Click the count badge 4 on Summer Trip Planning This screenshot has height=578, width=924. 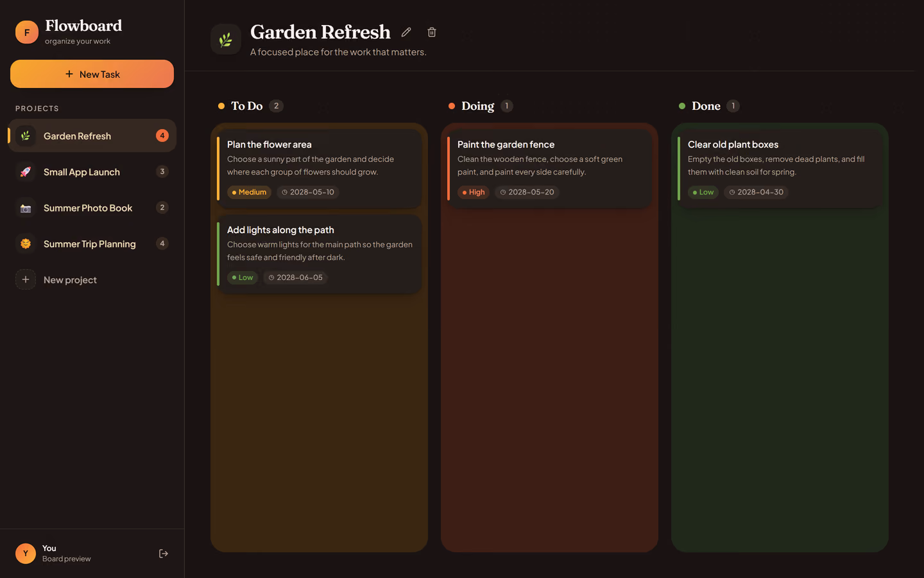point(162,243)
